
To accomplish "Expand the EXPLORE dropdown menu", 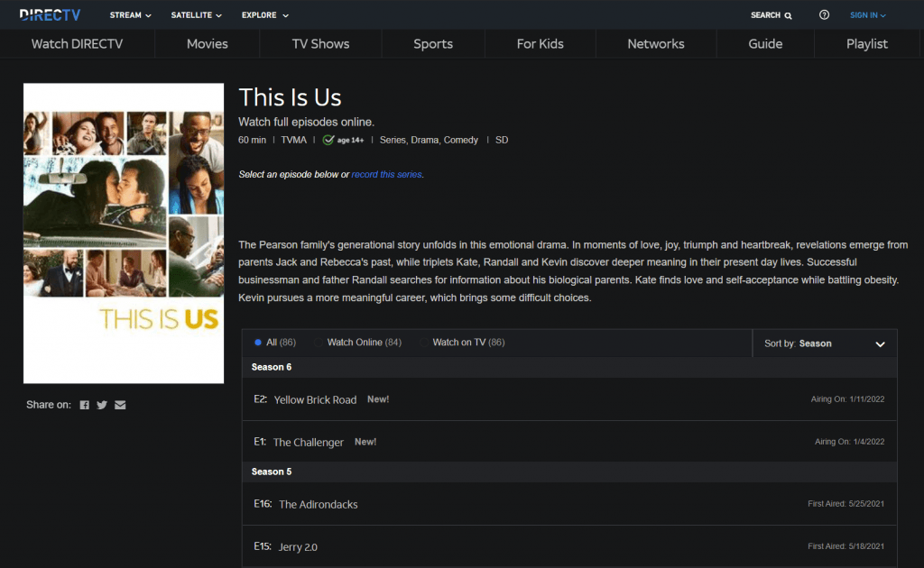I will 265,14.
